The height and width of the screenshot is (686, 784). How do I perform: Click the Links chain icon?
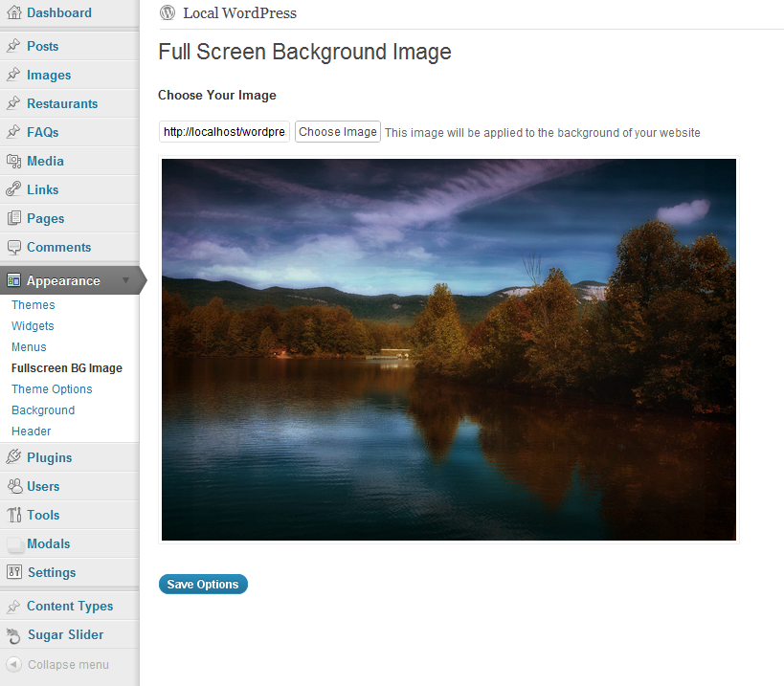[x=13, y=189]
